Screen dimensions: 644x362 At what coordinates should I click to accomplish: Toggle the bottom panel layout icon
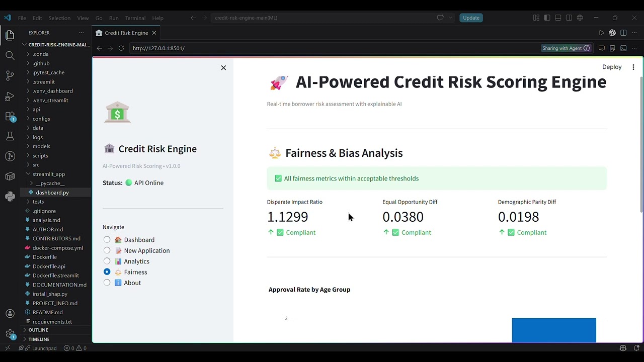[558, 18]
